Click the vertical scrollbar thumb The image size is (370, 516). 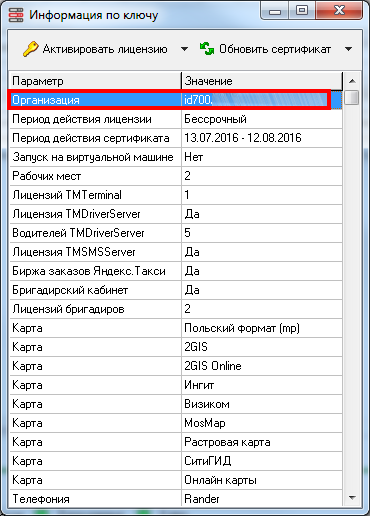coord(352,98)
